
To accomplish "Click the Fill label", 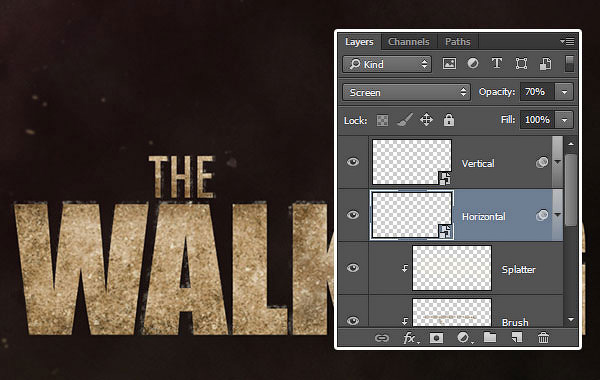I will [x=508, y=120].
